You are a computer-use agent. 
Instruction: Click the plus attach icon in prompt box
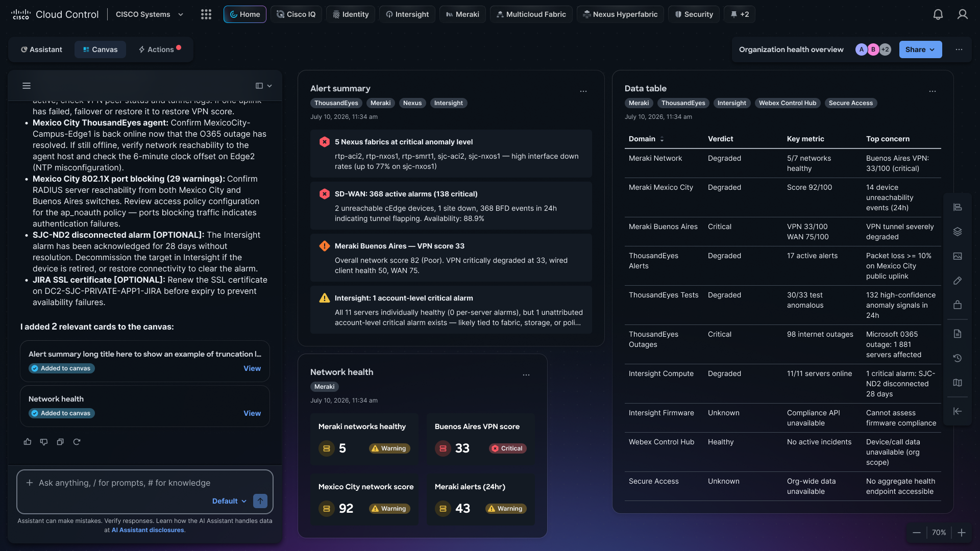coord(30,483)
